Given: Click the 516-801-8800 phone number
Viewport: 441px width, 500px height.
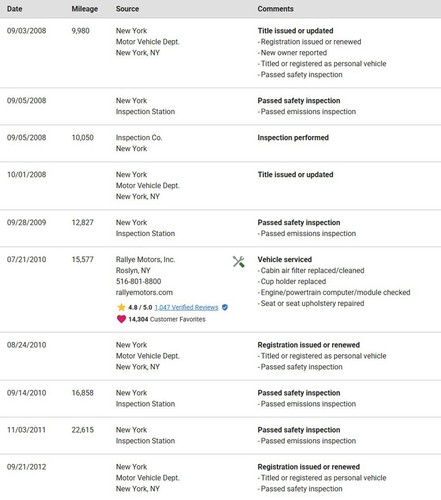Looking at the screenshot, I should coord(139,281).
